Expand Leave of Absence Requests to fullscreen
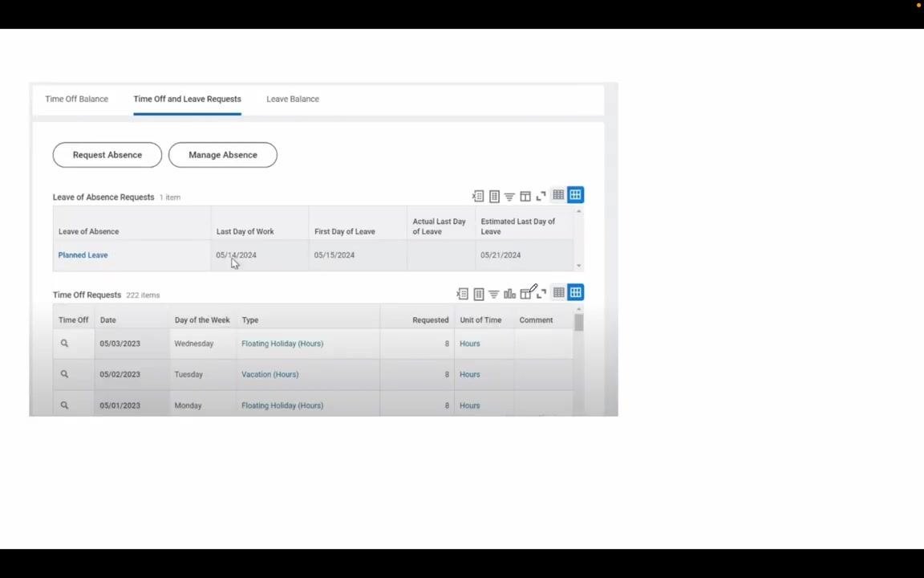The height and width of the screenshot is (578, 924). 541,196
